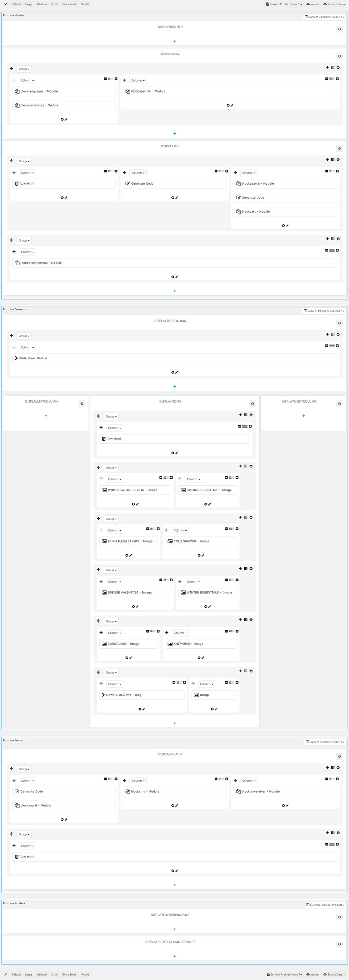
Task: Add a column to the DISPLAYNAV group
Action: coord(327,67)
